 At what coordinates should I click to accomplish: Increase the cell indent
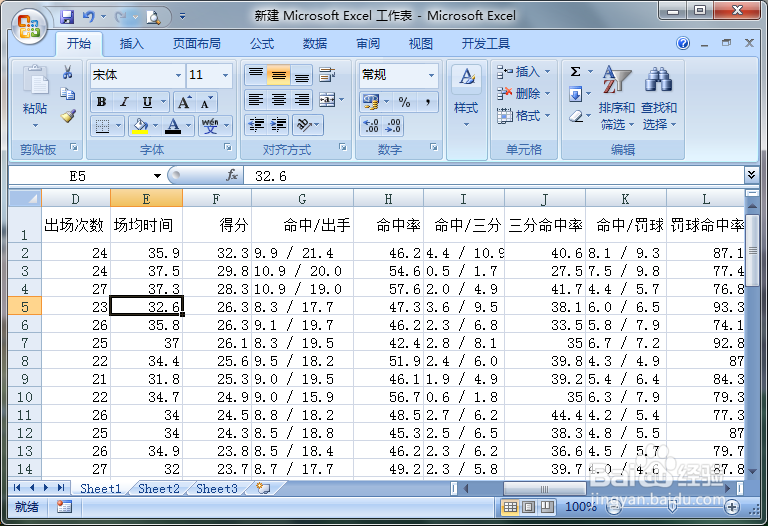click(279, 125)
